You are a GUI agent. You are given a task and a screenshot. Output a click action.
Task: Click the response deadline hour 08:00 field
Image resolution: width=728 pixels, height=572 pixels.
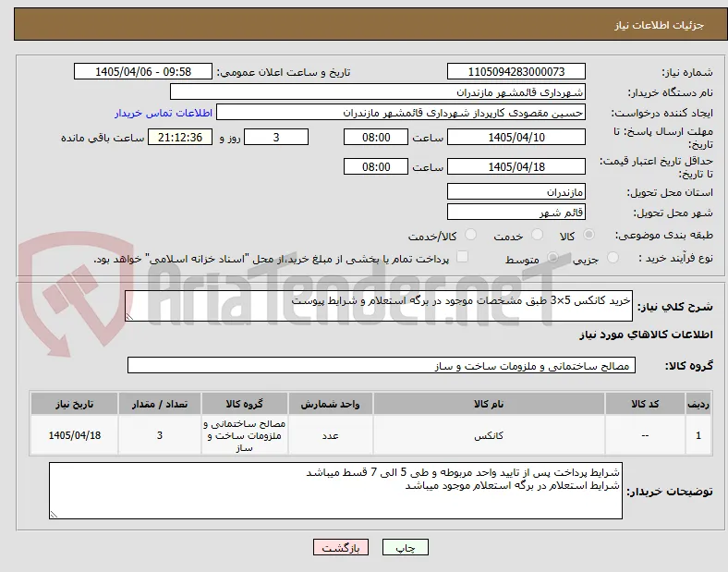point(376,137)
